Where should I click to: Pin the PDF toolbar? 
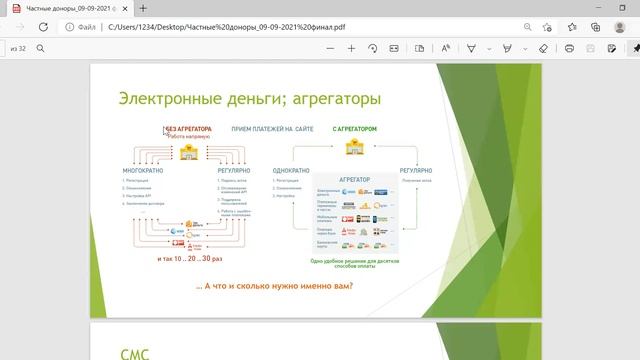pyautogui.click(x=636, y=49)
